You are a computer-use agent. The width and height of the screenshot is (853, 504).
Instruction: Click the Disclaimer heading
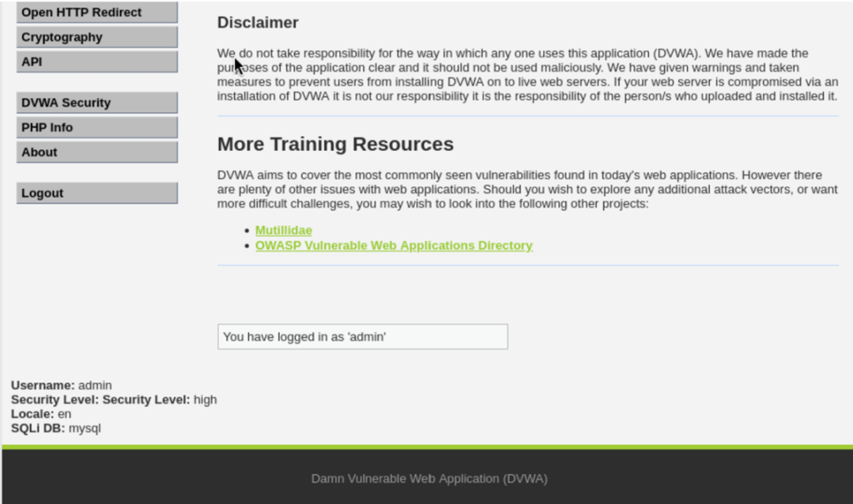[x=257, y=22]
